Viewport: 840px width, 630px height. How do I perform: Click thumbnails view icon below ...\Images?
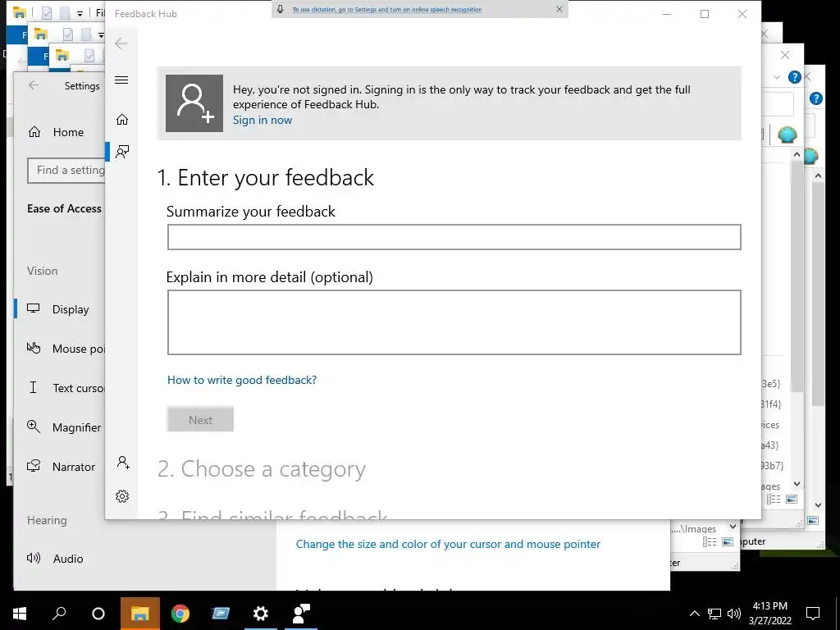tap(728, 542)
